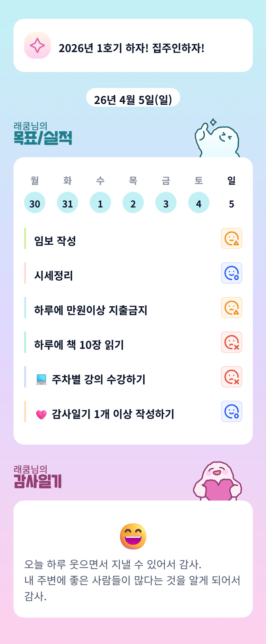Select Wednesday 1 in week calendar
The height and width of the screenshot is (644, 266).
(x=100, y=203)
